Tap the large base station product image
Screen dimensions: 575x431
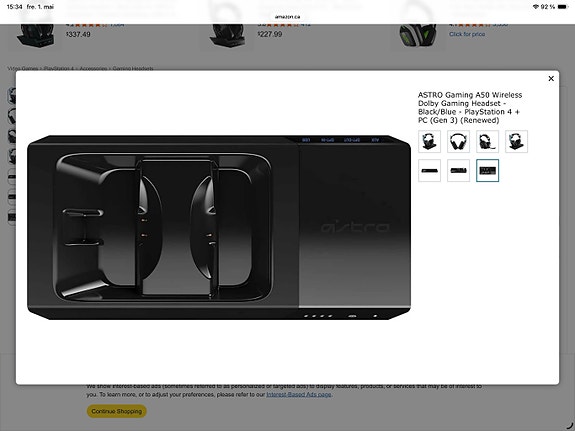coord(219,227)
